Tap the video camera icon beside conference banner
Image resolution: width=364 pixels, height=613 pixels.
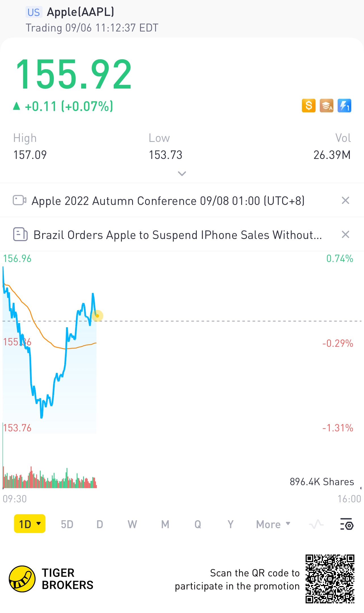click(x=20, y=200)
